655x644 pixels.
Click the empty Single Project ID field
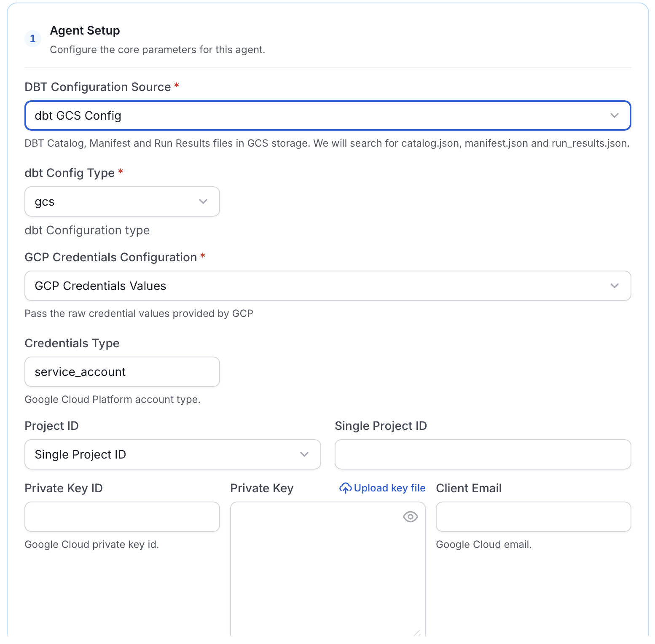point(483,454)
